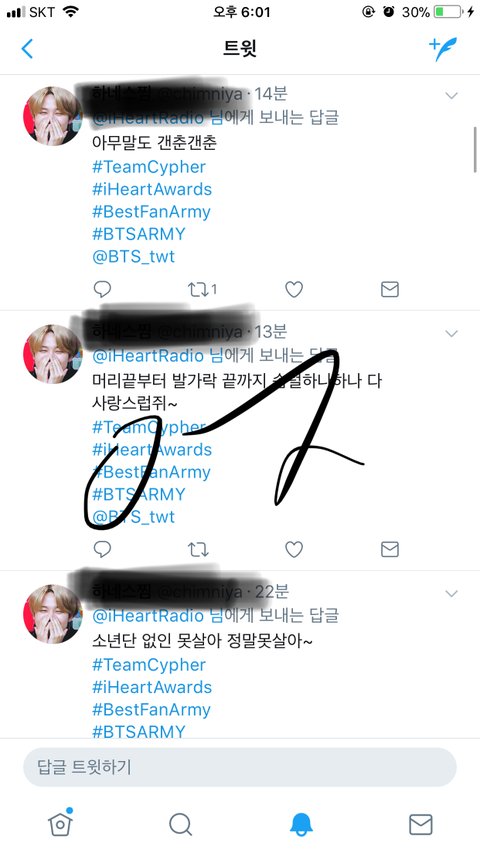Tap the back arrow in header
Screen dimensions: 480x853
tap(27, 48)
